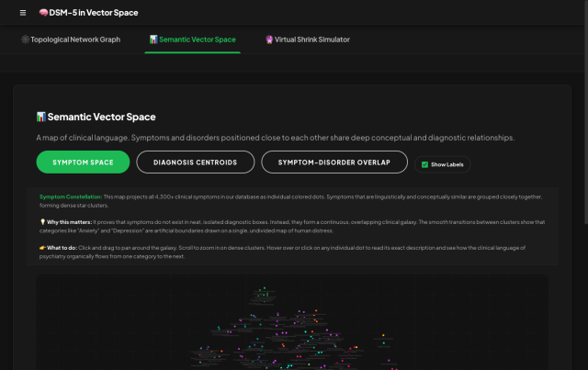This screenshot has height=370, width=588.
Task: Uncheck the Show Labels checkbox
Action: [x=424, y=164]
